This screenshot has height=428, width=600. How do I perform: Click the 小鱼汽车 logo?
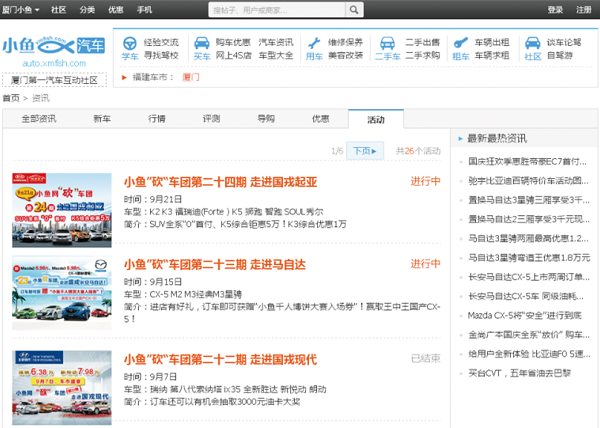(54, 46)
